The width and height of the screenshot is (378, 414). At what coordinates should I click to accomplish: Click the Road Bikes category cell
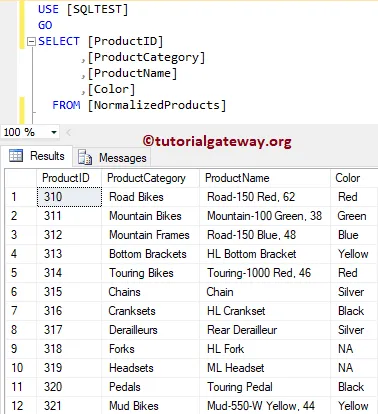coord(150,197)
